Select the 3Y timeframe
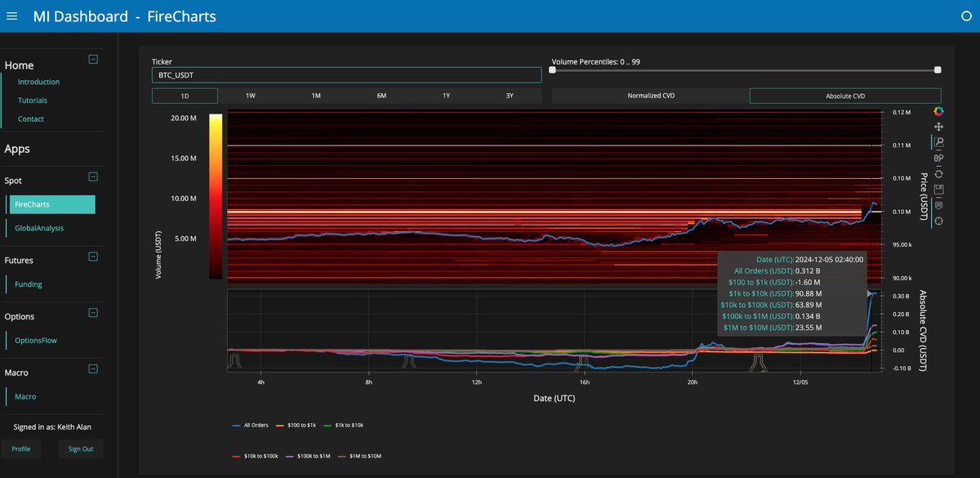The width and height of the screenshot is (980, 478). (x=510, y=96)
